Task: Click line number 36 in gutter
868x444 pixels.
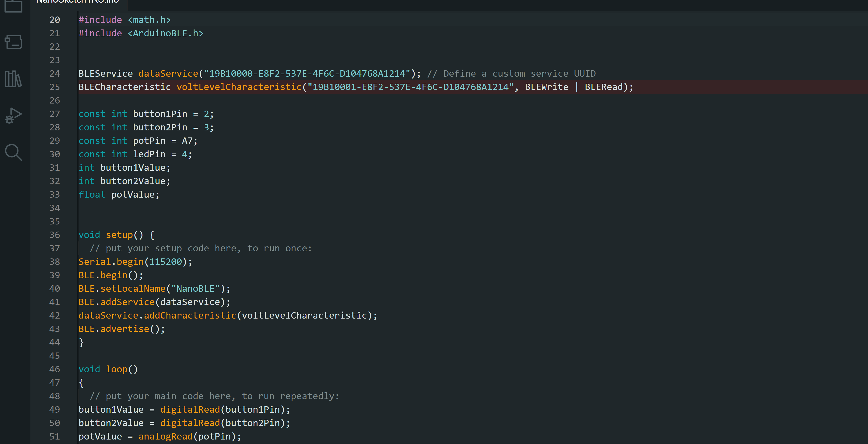Action: pyautogui.click(x=54, y=235)
